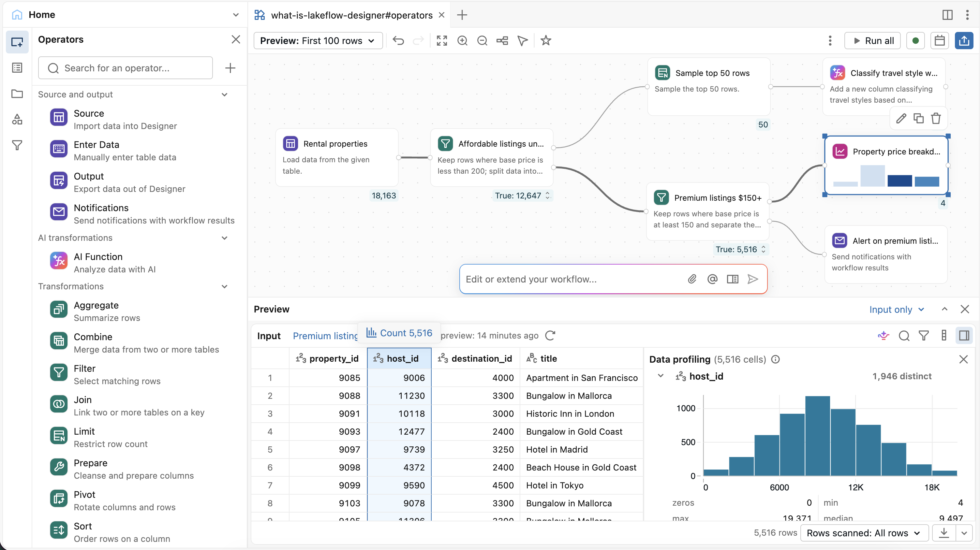The height and width of the screenshot is (550, 980).
Task: Click the AI assistant sparkle icon in preview
Action: [x=883, y=336]
